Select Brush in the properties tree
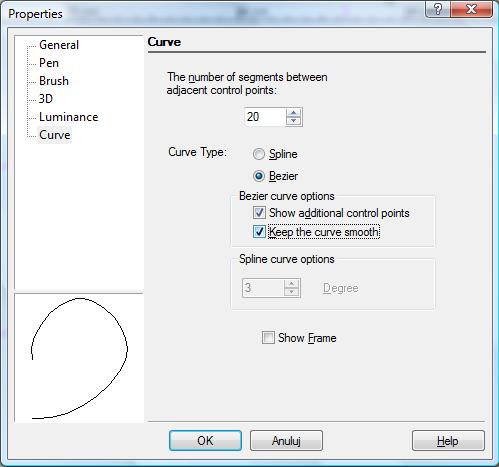499x467 pixels. [54, 81]
